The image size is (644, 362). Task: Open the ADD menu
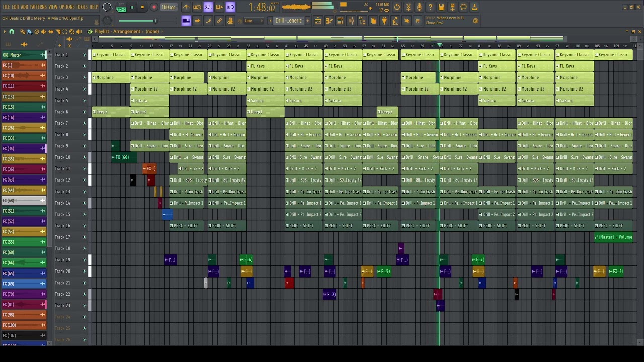tap(25, 7)
